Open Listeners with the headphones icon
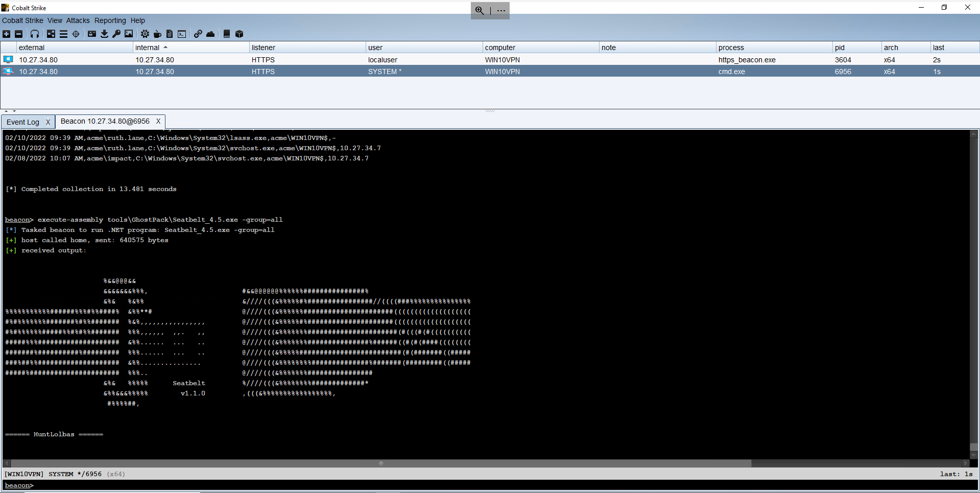This screenshot has height=493, width=980. click(35, 34)
